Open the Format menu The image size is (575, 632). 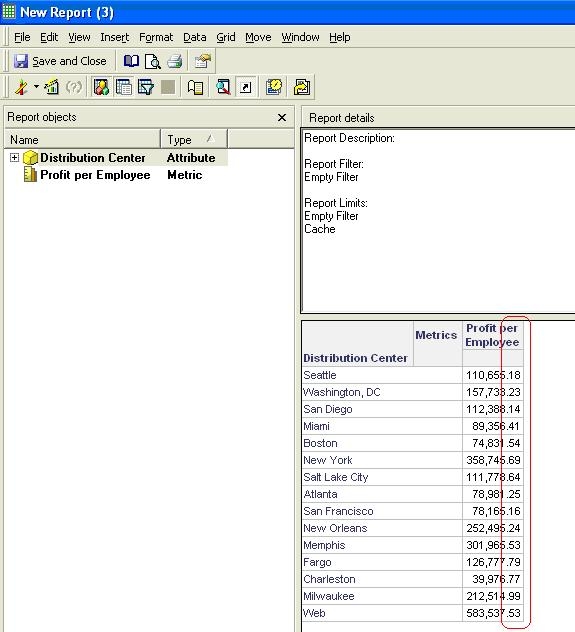156,37
